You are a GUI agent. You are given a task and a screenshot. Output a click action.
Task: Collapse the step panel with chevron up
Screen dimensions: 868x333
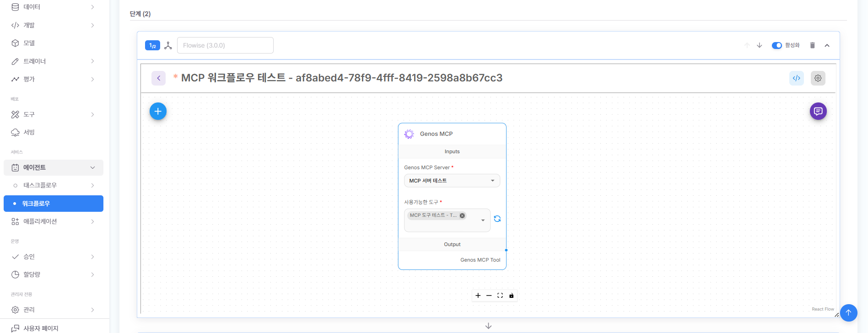(x=827, y=45)
